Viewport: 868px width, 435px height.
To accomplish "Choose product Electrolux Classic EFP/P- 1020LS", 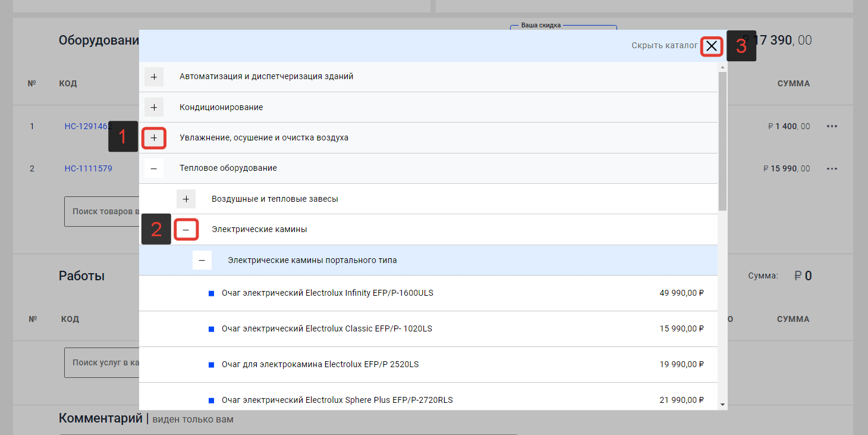I will (x=327, y=328).
